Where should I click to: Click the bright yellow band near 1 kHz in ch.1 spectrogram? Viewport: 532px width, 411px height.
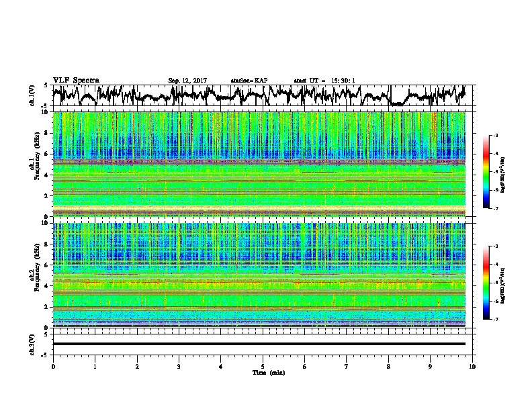[259, 208]
